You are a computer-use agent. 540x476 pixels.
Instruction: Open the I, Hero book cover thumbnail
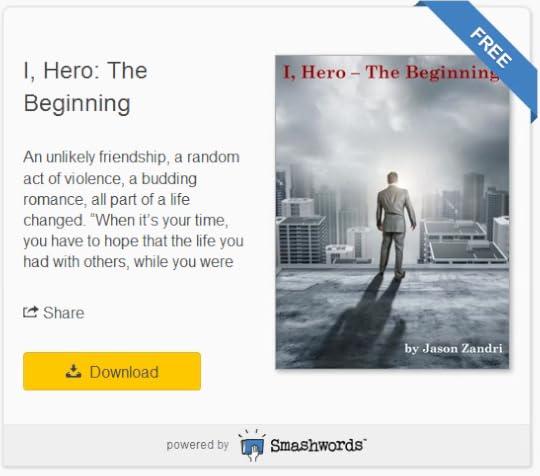[392, 212]
